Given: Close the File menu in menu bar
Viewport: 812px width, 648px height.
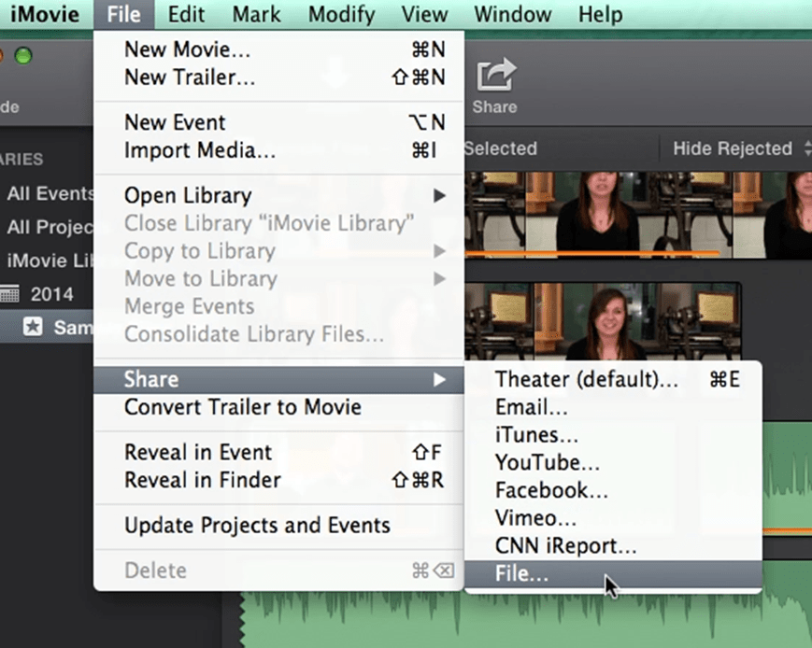Looking at the screenshot, I should [x=123, y=14].
